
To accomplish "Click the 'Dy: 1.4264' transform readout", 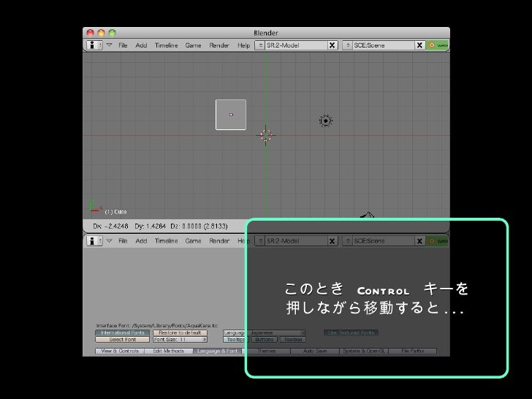I will 151,226.
